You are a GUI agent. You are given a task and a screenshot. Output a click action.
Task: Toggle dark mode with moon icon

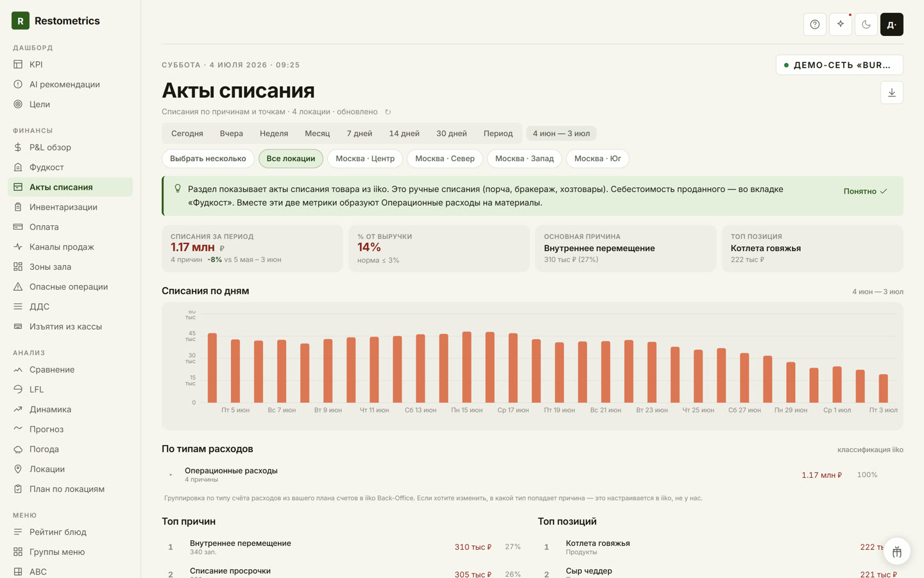pos(866,24)
